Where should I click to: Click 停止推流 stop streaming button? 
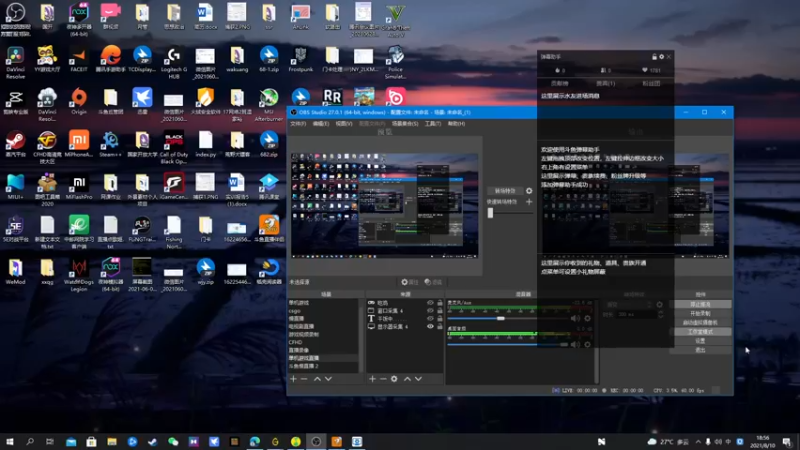click(700, 304)
